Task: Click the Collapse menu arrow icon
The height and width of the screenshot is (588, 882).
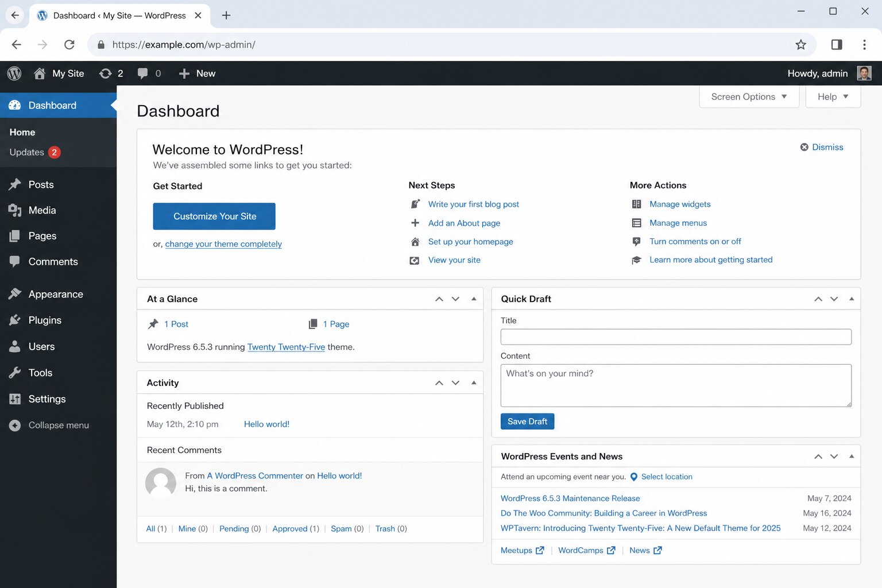Action: coord(15,425)
